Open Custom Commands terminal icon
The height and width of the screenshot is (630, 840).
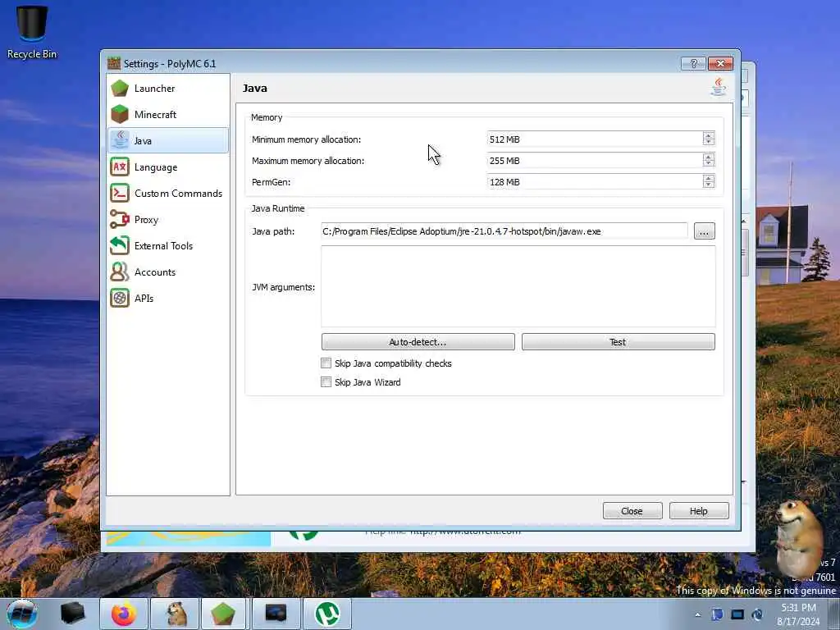pyautogui.click(x=120, y=194)
